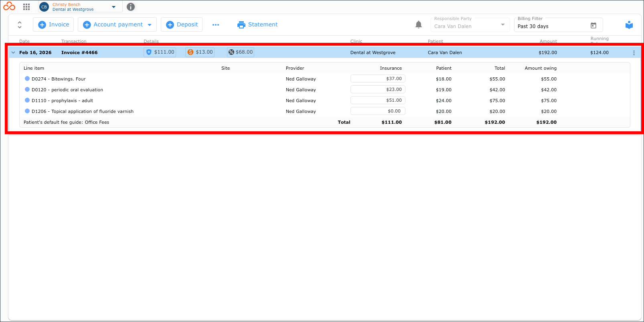Click the notifications bell icon
Image resolution: width=644 pixels, height=322 pixels.
419,24
